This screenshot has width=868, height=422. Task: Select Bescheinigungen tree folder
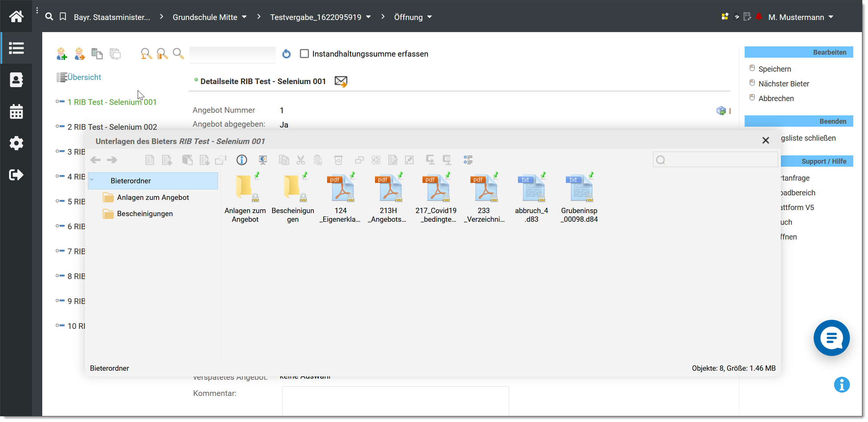[145, 213]
